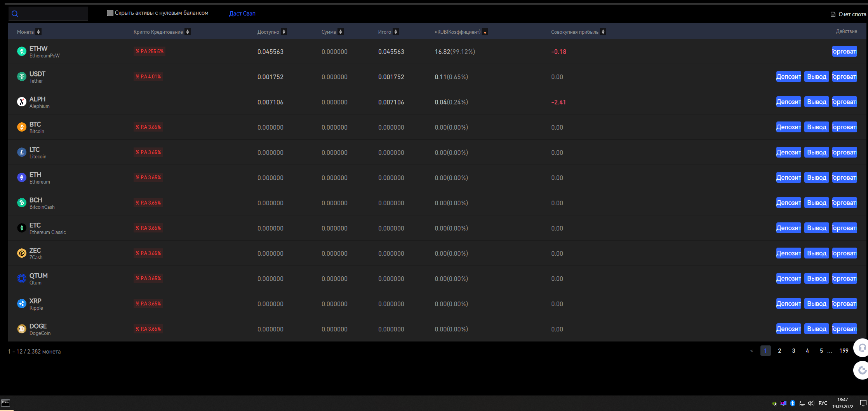Viewport: 868px width, 411px height.
Task: Open the system clock showing 18:47
Action: 843,403
